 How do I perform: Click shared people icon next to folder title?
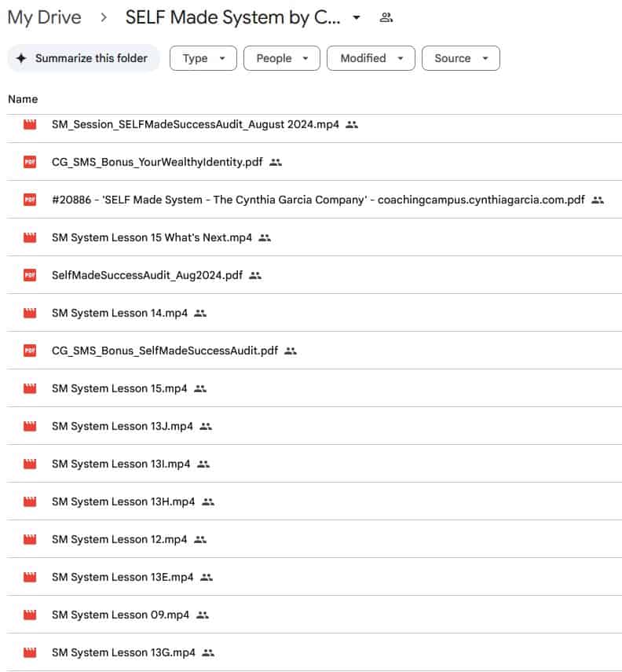click(x=386, y=17)
